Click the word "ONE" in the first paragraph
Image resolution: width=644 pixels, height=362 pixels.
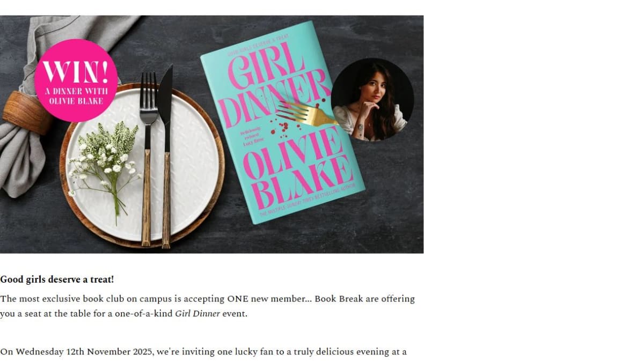[238, 299]
